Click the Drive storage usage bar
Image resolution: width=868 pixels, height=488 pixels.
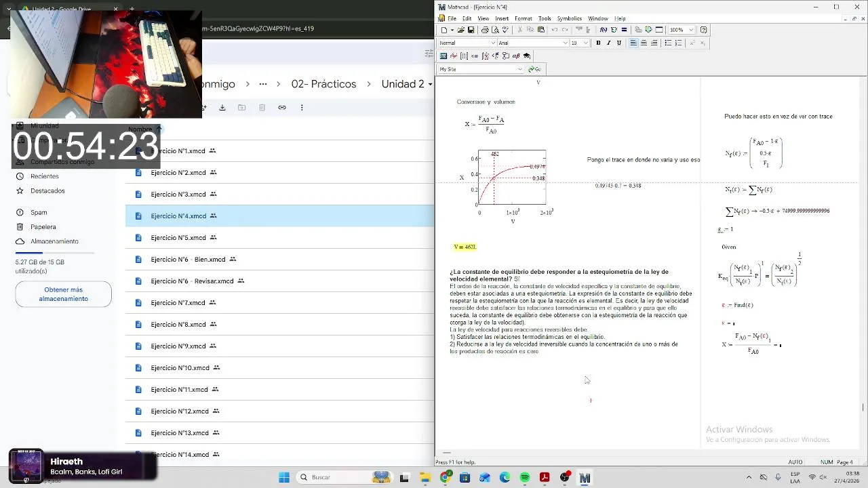[54, 253]
